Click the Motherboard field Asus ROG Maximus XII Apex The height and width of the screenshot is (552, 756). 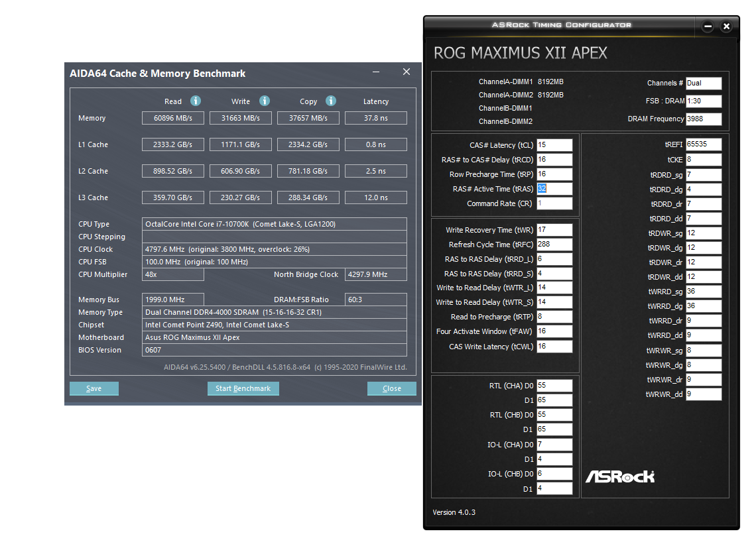(275, 337)
